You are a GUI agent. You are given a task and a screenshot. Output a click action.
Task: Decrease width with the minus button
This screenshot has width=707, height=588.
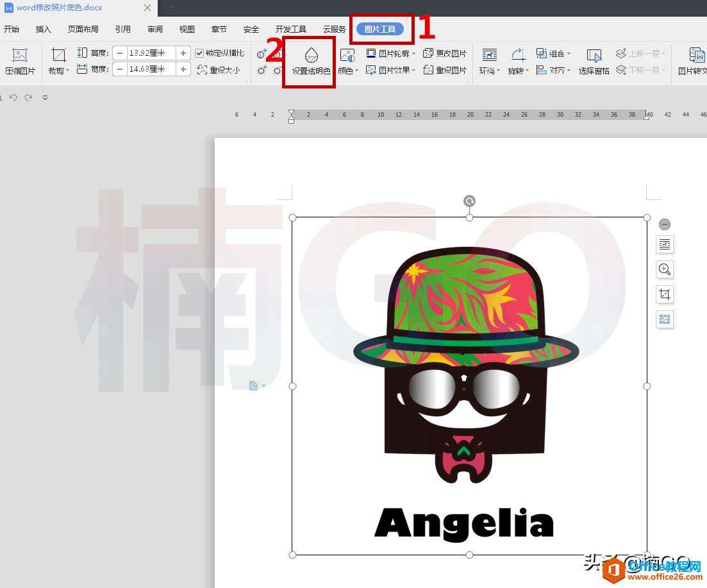coord(120,69)
